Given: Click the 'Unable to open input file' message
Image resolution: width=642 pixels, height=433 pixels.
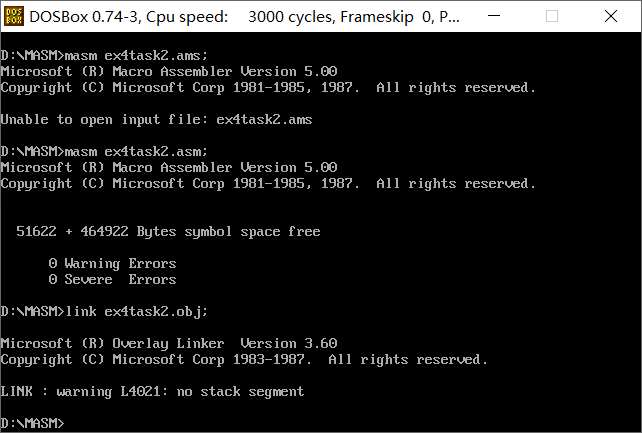Looking at the screenshot, I should [x=156, y=120].
